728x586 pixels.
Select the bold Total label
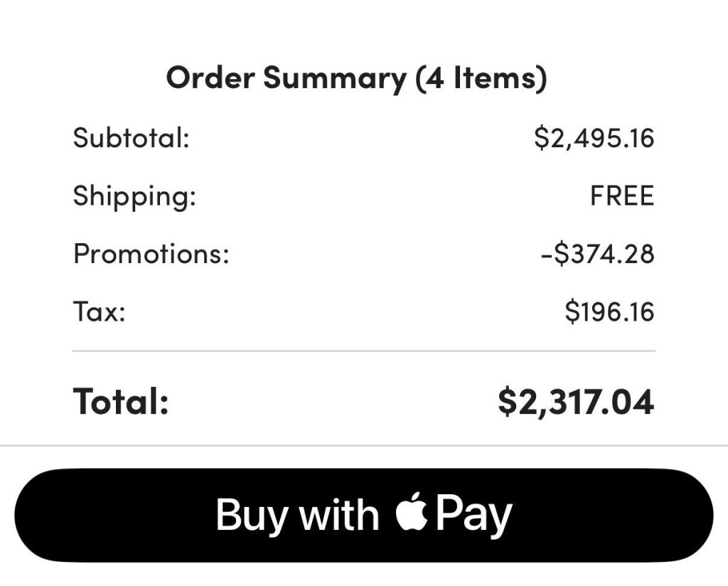pyautogui.click(x=121, y=401)
